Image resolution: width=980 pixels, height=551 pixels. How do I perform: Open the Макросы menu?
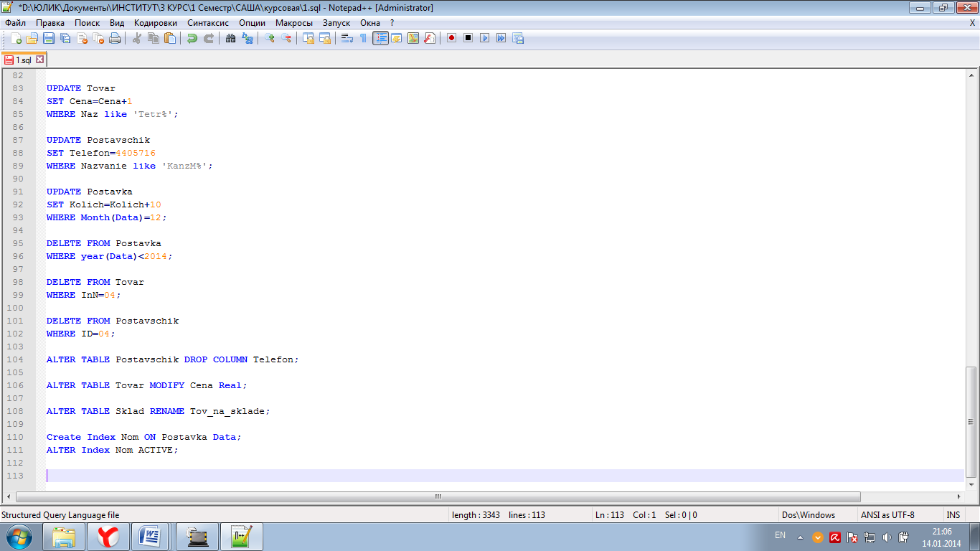coord(293,23)
